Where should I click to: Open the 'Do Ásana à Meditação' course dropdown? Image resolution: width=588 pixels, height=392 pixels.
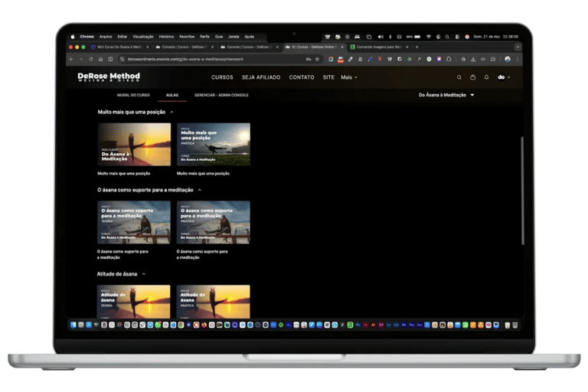tap(446, 95)
